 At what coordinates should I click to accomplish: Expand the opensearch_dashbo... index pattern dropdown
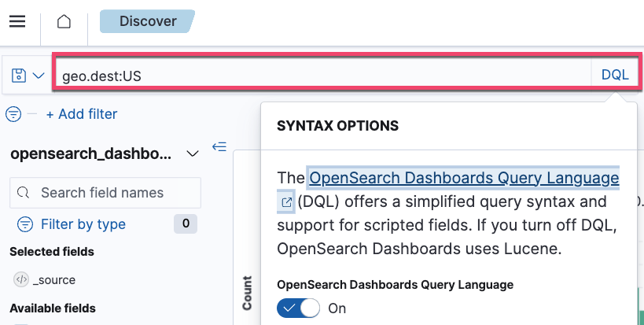[x=105, y=153]
